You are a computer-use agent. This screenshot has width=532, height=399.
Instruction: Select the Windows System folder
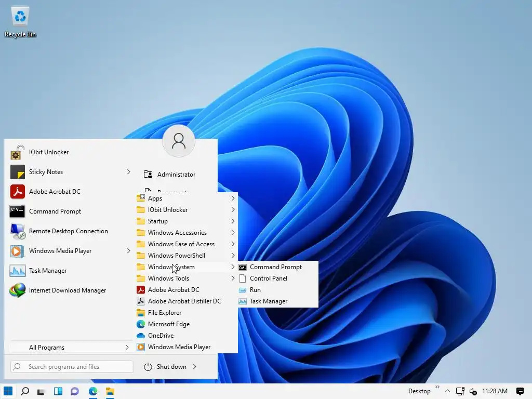tap(186, 267)
